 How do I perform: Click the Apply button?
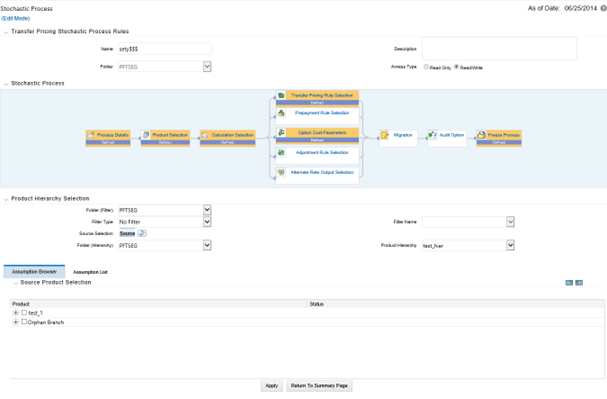tap(272, 386)
